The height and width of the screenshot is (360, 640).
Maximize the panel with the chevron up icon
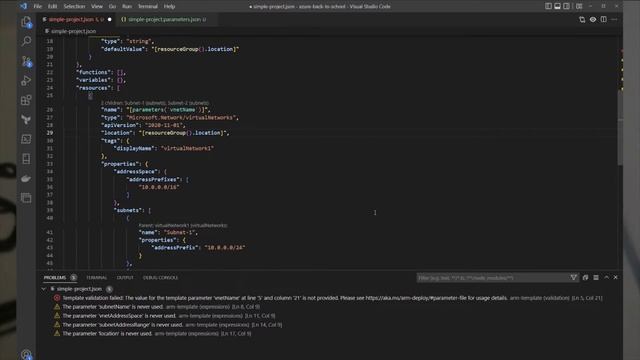coord(607,278)
